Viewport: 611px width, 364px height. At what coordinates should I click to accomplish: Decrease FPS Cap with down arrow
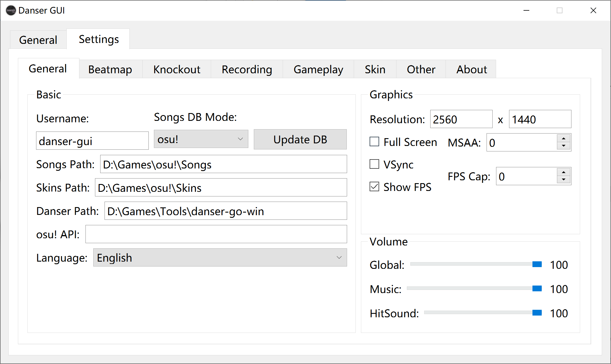pos(563,180)
